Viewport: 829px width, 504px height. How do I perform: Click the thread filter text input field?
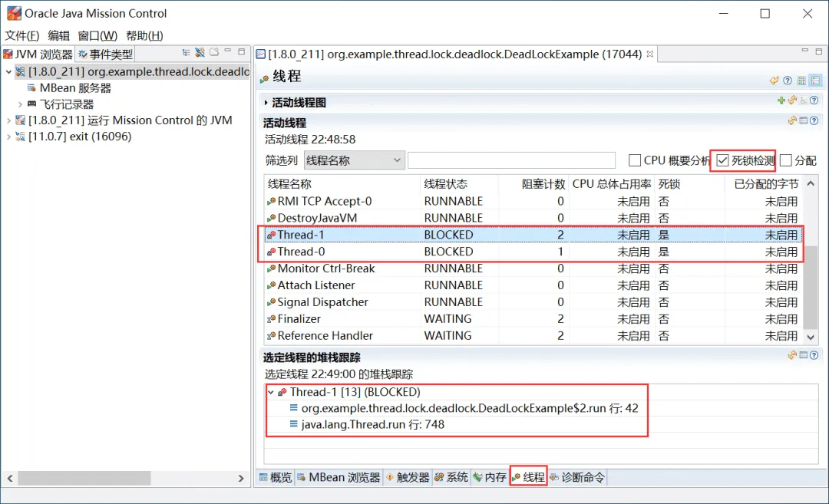tap(512, 160)
